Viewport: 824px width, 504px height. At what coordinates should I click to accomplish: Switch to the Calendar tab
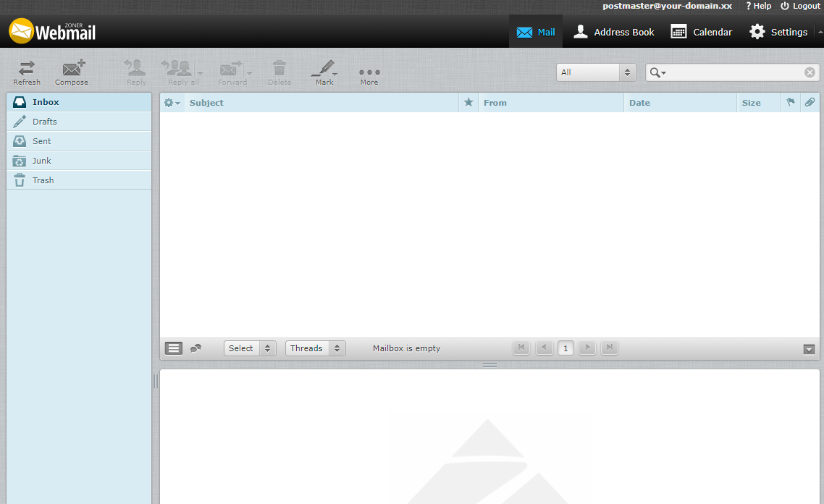[x=701, y=32]
